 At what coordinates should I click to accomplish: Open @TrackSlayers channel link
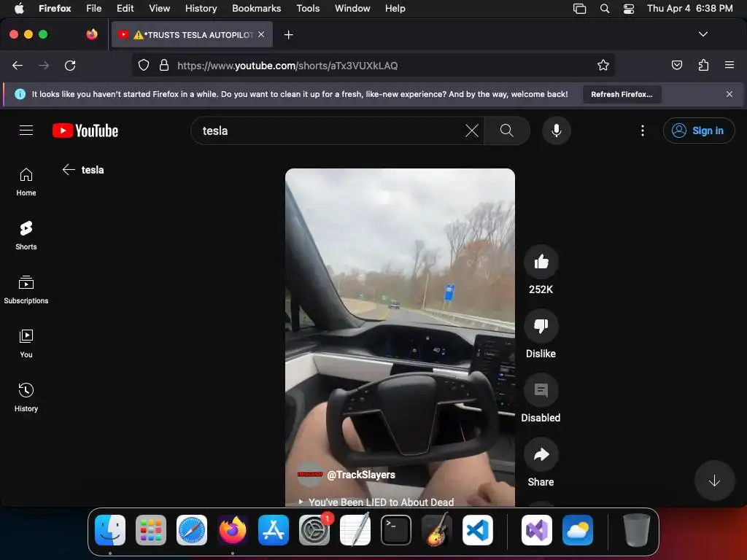(361, 475)
